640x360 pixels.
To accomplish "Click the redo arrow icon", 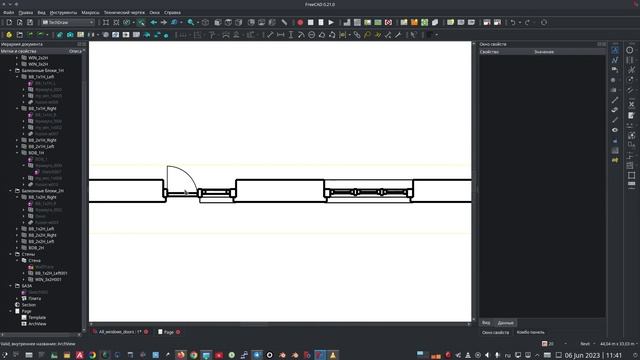I will (527, 22).
